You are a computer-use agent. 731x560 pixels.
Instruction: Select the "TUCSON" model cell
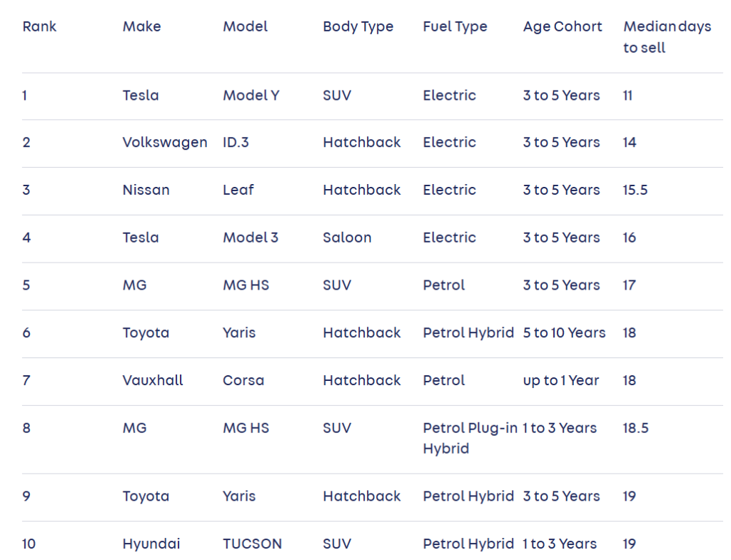tap(252, 544)
